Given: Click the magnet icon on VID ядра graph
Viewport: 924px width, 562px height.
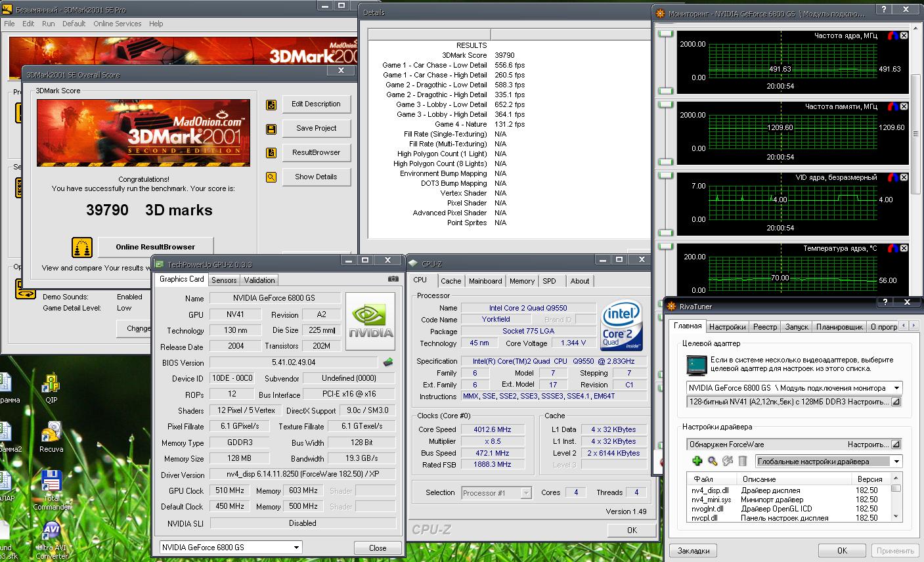Looking at the screenshot, I should pos(892,177).
